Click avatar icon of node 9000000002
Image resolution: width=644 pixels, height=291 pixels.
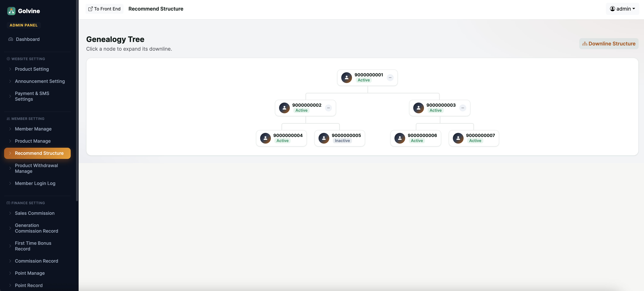coord(284,108)
